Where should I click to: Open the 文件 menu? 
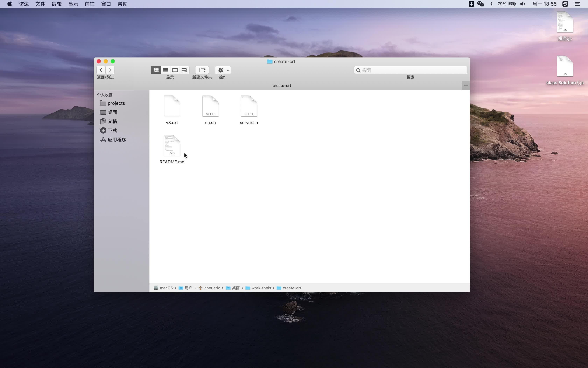pos(40,4)
